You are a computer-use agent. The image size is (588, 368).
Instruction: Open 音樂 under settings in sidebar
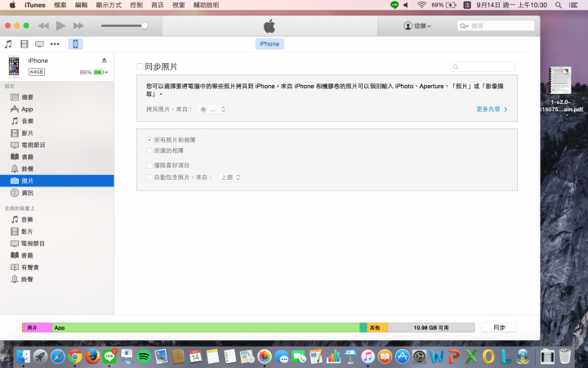click(x=57, y=121)
